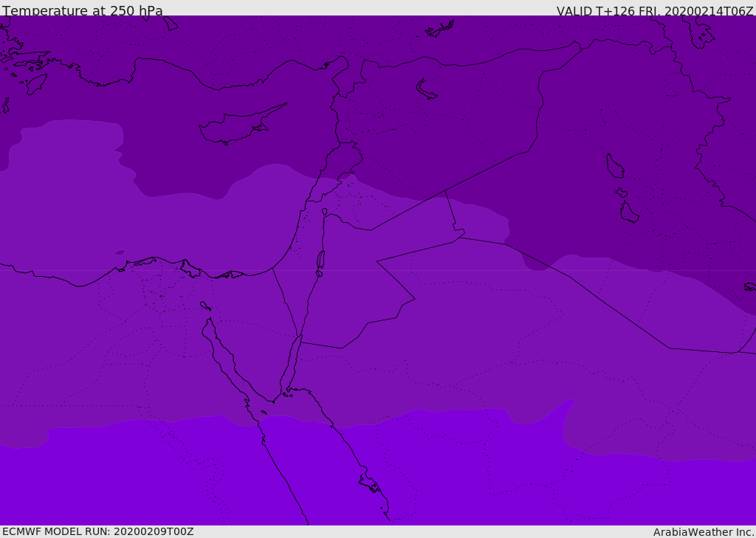Image resolution: width=756 pixels, height=538 pixels.
Task: Click the Sea of Galilee outline
Action: tap(325, 212)
